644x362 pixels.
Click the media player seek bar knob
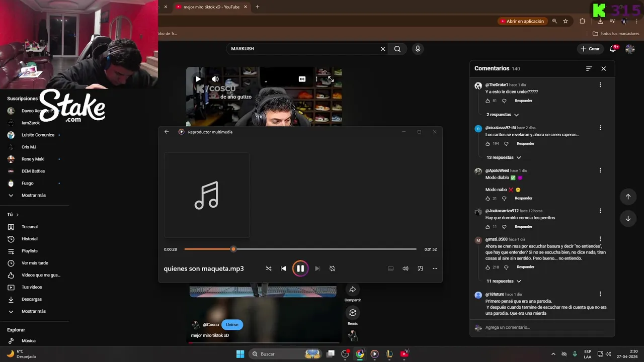[x=233, y=249]
